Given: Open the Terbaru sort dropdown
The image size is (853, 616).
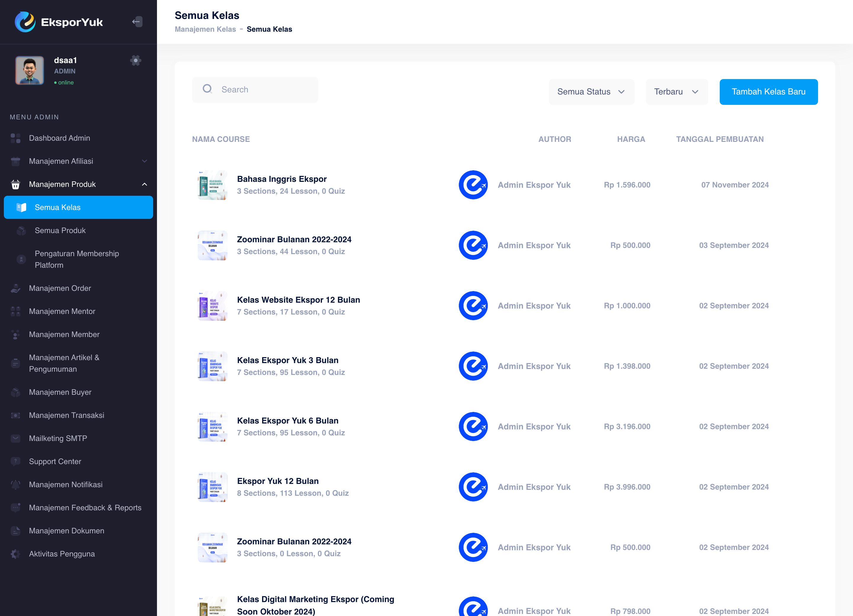Looking at the screenshot, I should (676, 92).
